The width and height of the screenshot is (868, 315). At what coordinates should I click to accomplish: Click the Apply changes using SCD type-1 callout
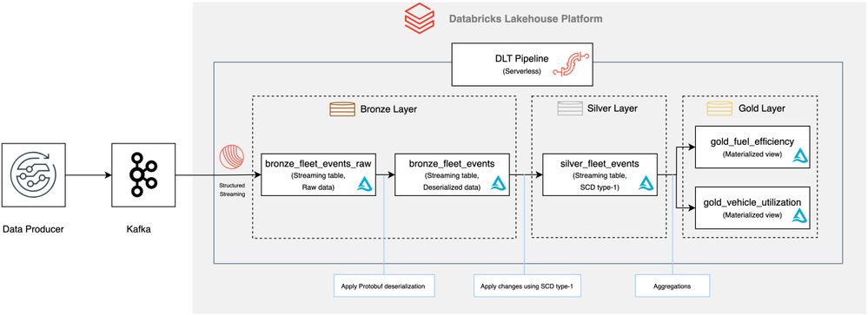524,286
